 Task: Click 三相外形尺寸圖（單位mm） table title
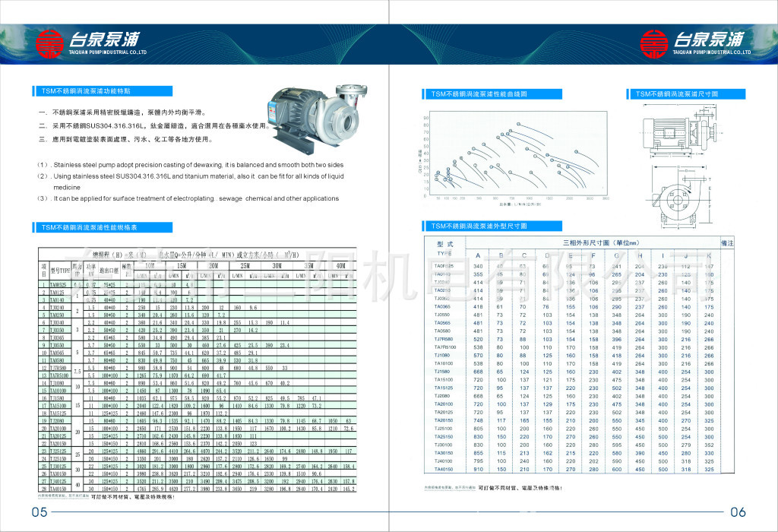coord(601,242)
